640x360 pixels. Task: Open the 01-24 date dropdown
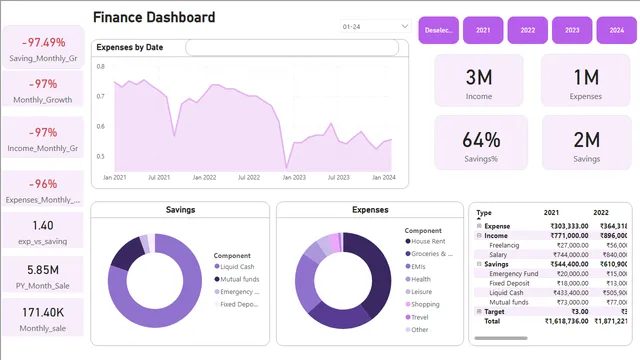coord(376,27)
